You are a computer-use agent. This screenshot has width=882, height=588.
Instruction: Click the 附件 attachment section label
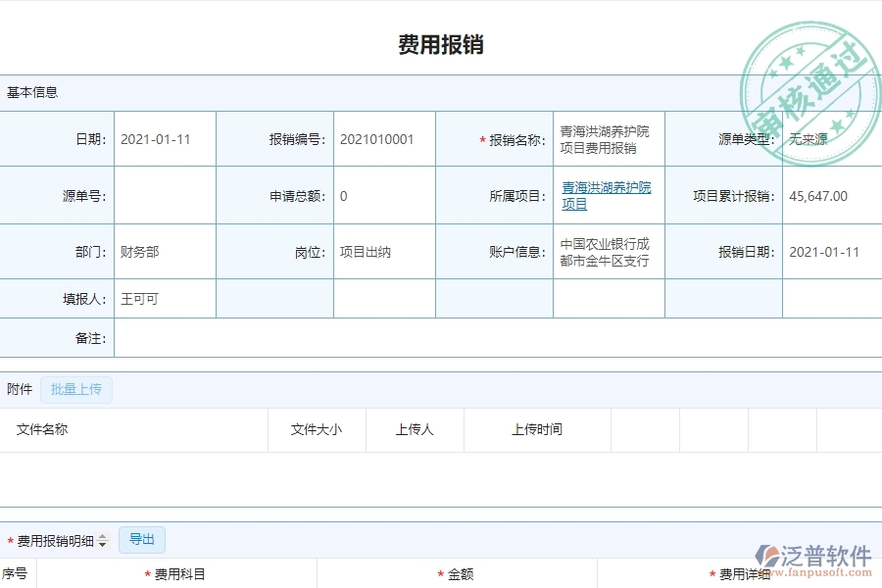point(19,389)
